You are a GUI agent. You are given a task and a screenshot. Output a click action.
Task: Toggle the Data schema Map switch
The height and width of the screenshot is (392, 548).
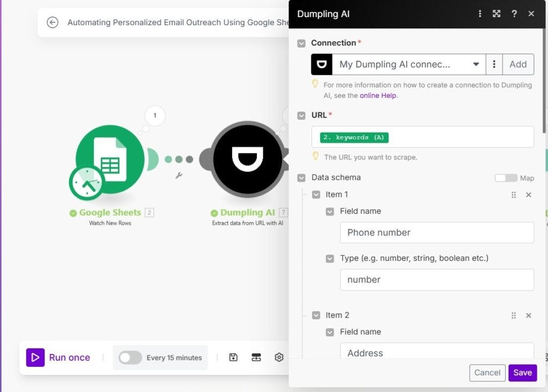506,178
